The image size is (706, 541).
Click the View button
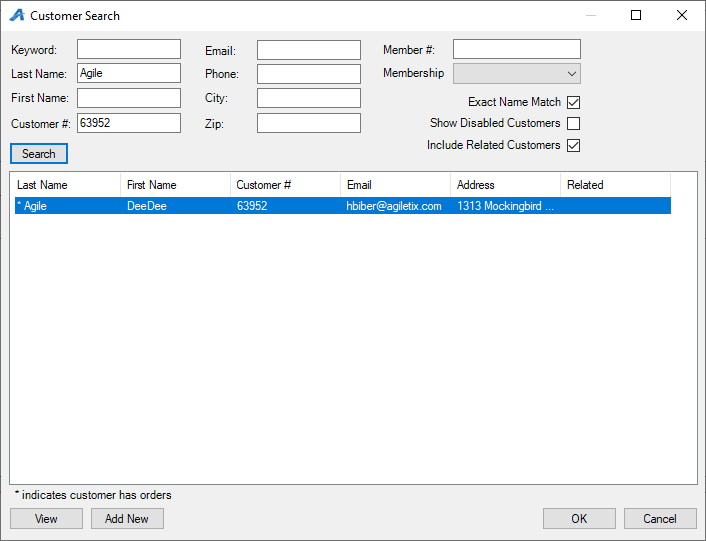(46, 518)
